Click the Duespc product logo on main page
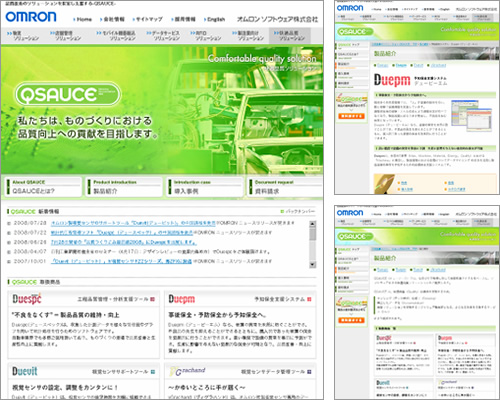Image resolution: width=500 pixels, height=400 pixels. coord(27,299)
